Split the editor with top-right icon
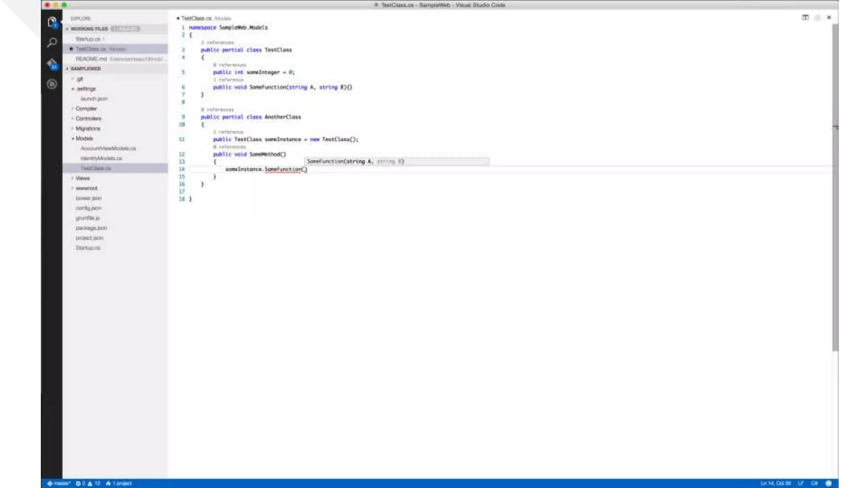 805,17
